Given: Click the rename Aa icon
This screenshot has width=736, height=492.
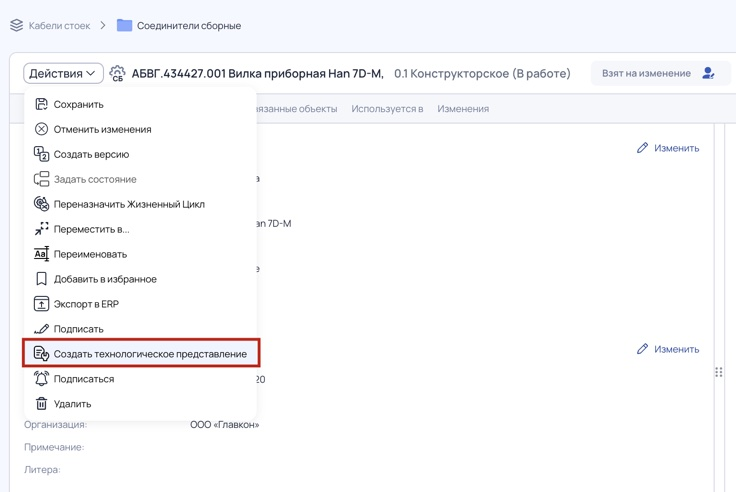Looking at the screenshot, I should coord(41,254).
